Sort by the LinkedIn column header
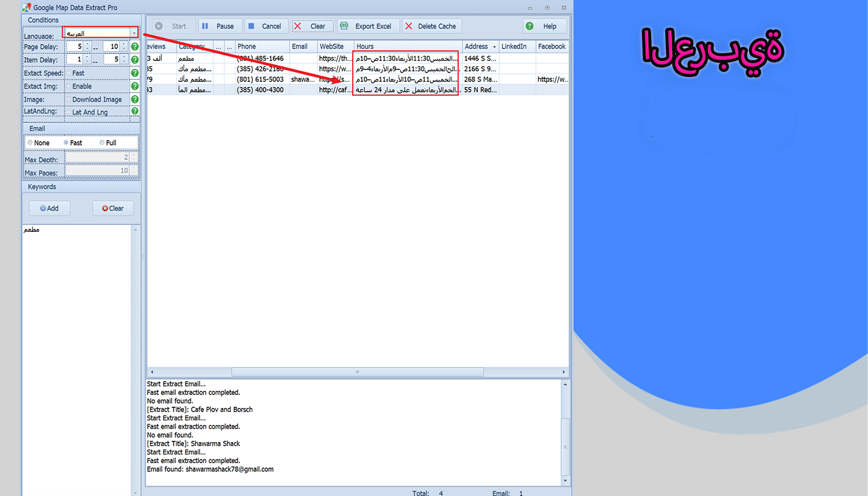The height and width of the screenshot is (496, 868). pyautogui.click(x=517, y=46)
